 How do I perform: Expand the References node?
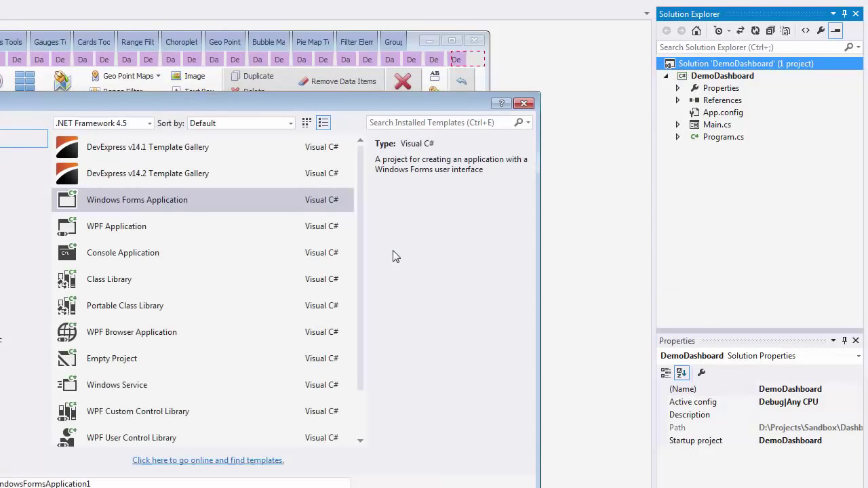pos(677,100)
